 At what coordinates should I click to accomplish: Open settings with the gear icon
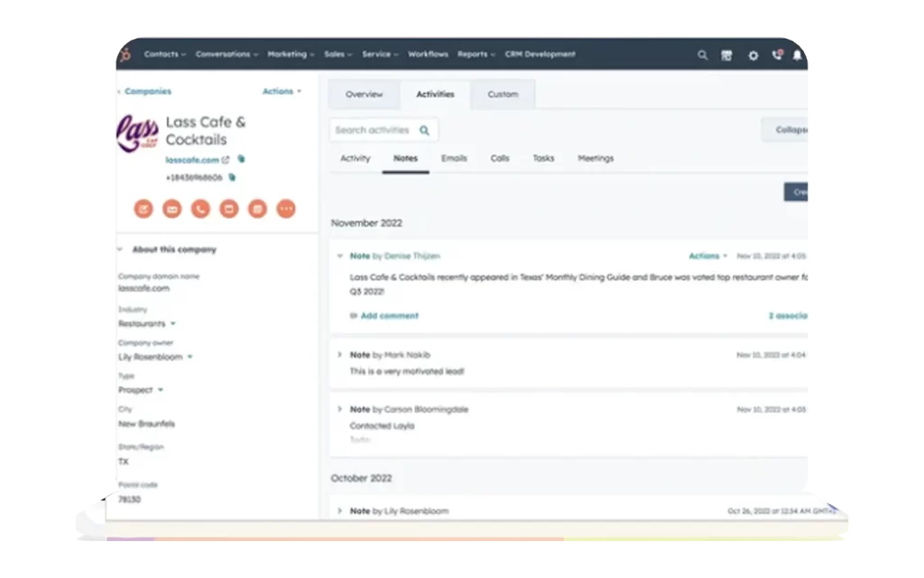(753, 54)
